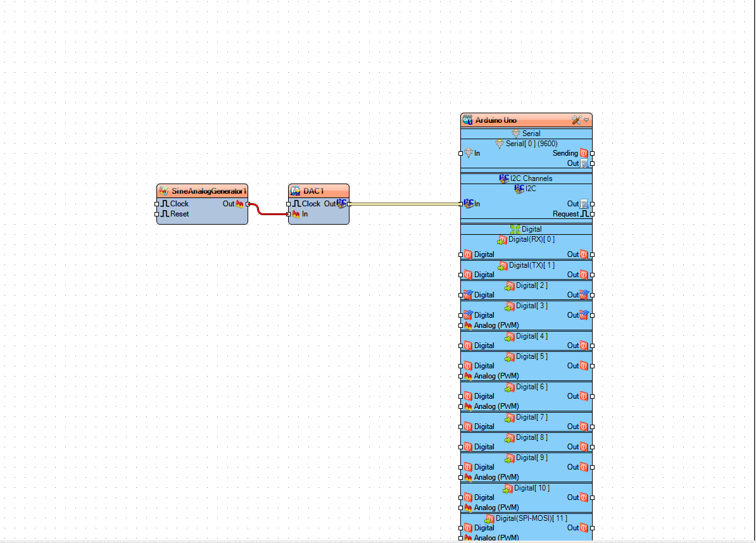This screenshot has height=543, width=756.
Task: Click the Digital[ 2 ] Digital input pin
Action: [460, 295]
